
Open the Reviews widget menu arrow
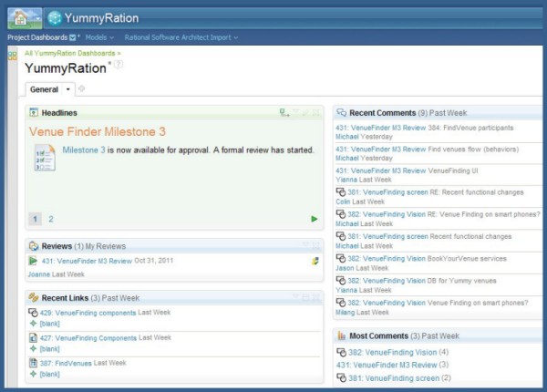tap(306, 245)
